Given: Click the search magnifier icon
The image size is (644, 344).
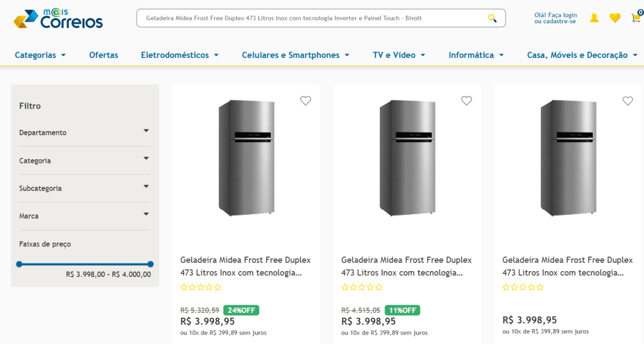Looking at the screenshot, I should click(492, 18).
